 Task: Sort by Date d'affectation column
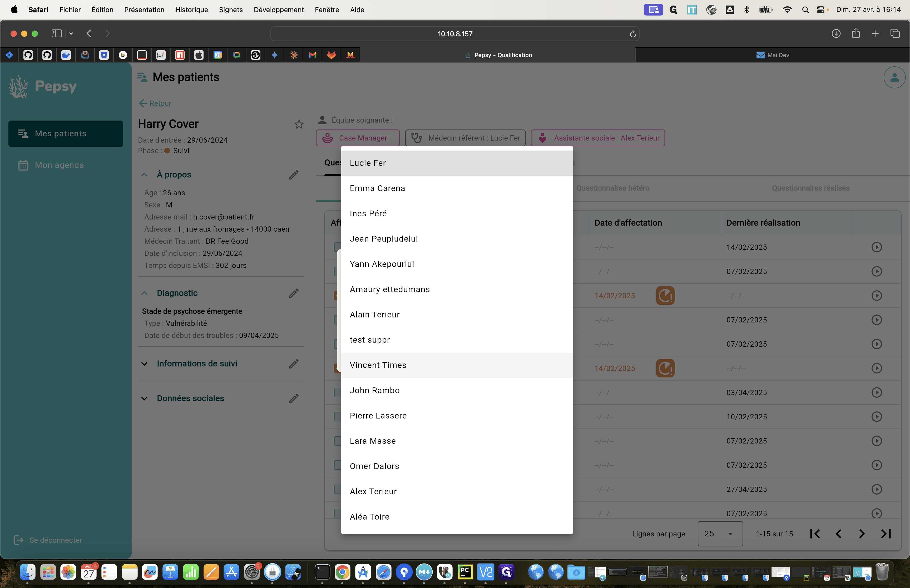[628, 223]
